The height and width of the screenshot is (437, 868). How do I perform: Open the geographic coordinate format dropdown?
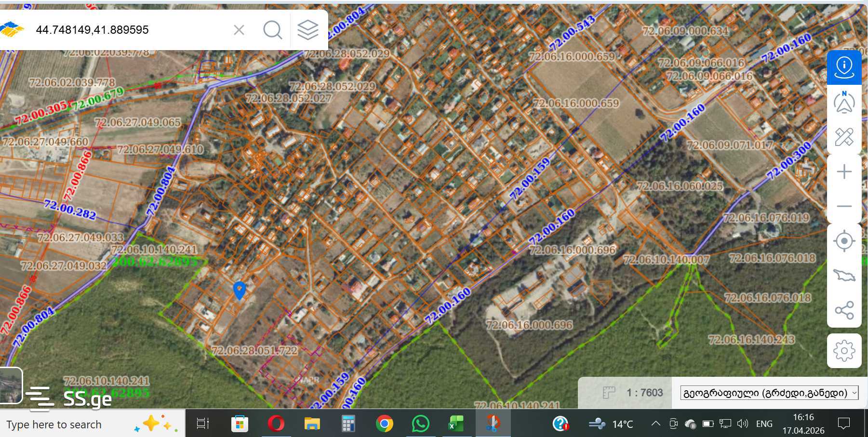click(769, 393)
